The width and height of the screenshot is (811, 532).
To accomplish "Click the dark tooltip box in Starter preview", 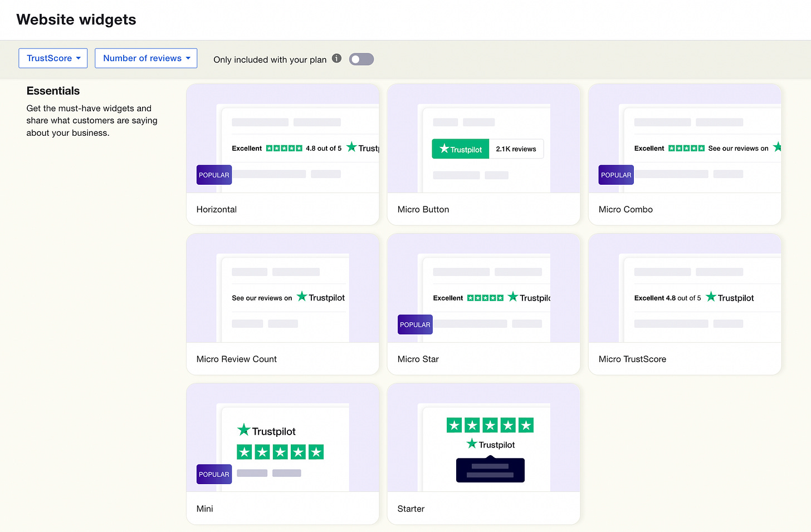I will click(490, 470).
